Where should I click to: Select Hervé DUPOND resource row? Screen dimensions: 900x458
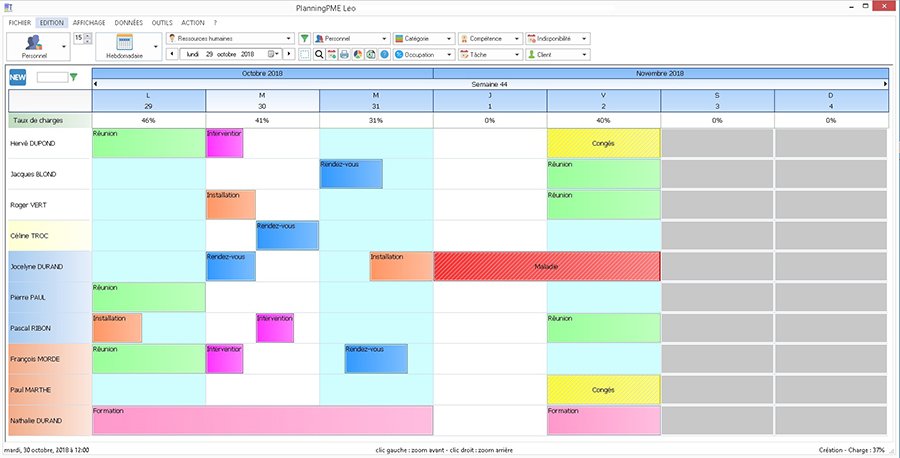click(49, 143)
